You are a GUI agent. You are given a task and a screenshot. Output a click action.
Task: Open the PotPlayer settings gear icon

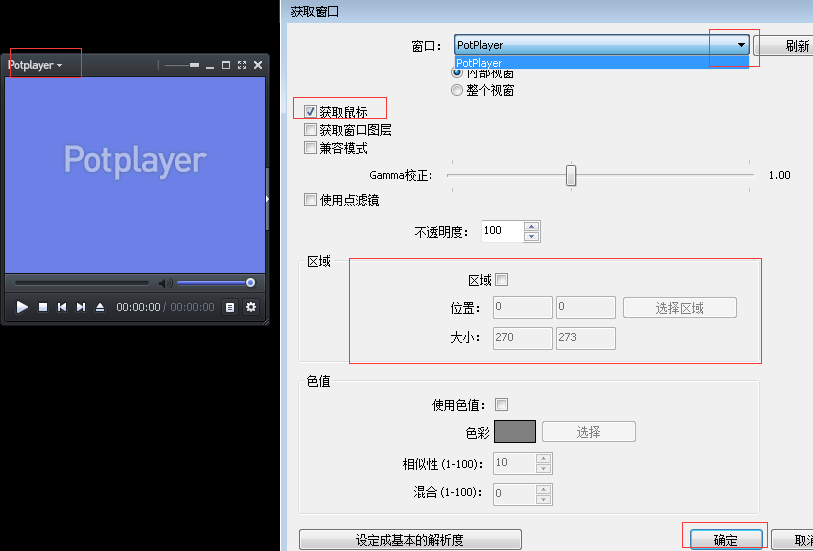[251, 307]
